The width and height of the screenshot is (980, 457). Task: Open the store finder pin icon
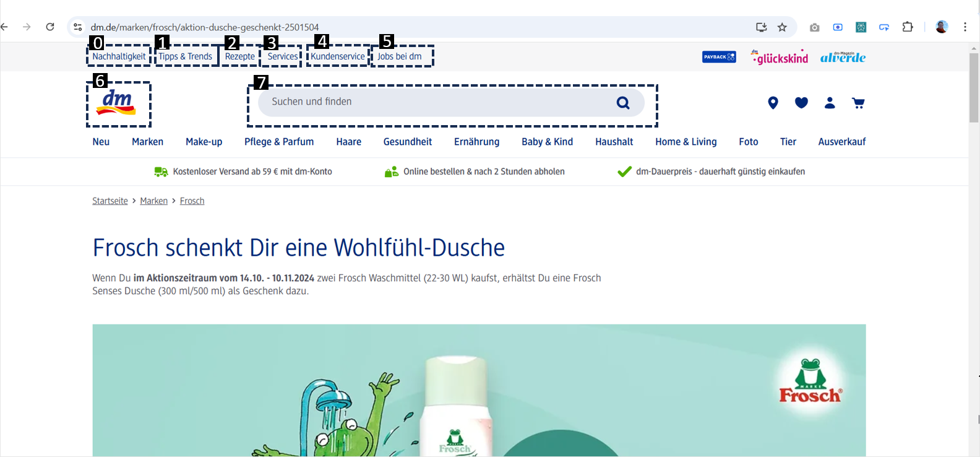pyautogui.click(x=773, y=103)
